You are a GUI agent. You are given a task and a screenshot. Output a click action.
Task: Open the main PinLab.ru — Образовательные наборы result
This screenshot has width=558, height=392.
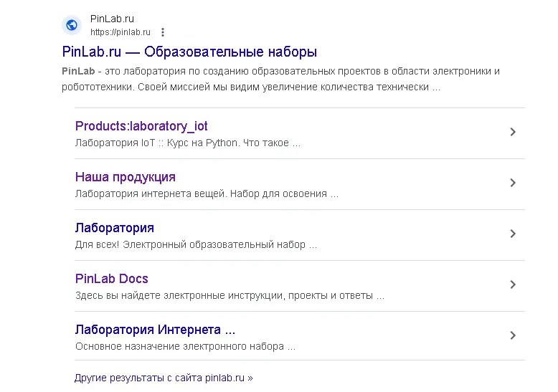pyautogui.click(x=189, y=52)
